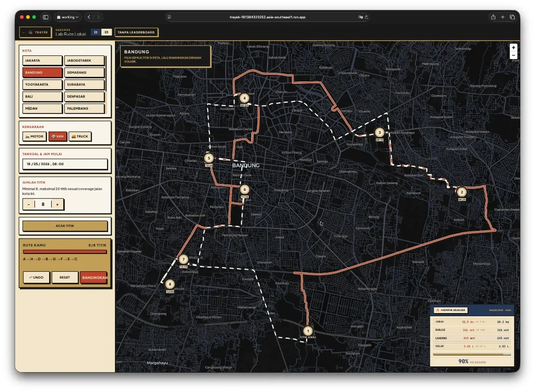Show the tab overview icon
This screenshot has height=392, width=535.
[x=512, y=17]
